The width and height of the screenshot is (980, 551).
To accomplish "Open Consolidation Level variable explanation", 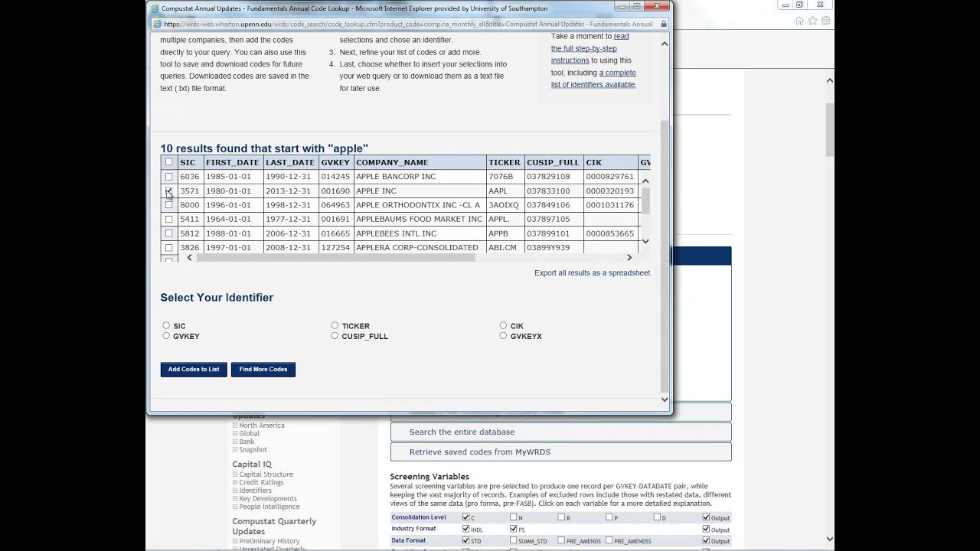I will click(419, 517).
